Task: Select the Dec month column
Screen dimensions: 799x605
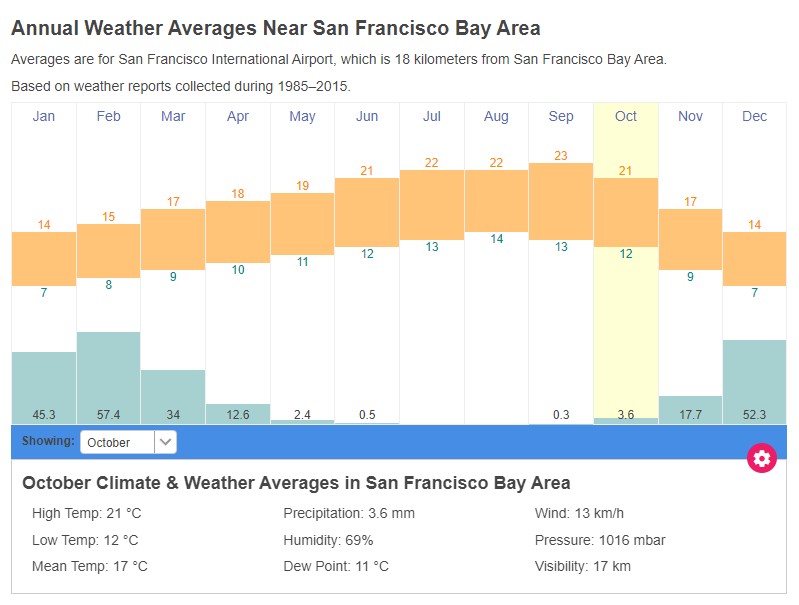Action: coord(755,117)
